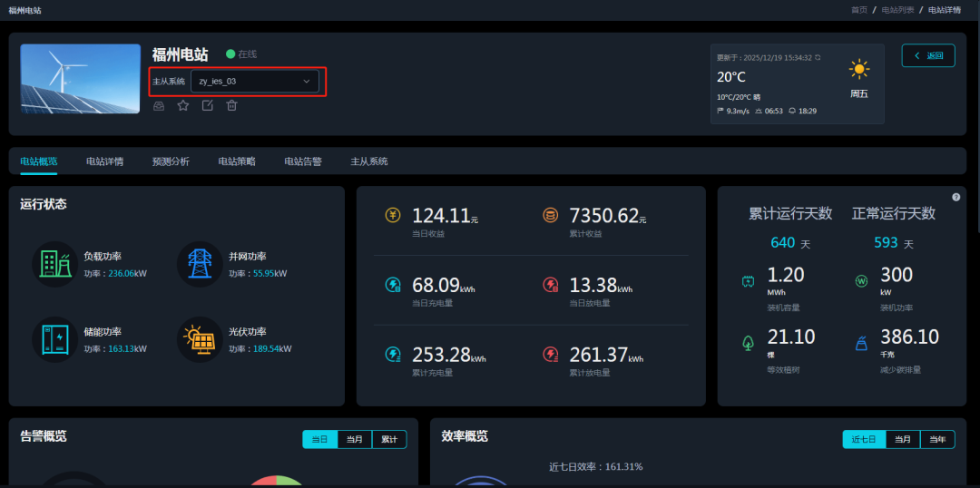Click the 负载功率 building icon
This screenshot has height=488, width=980.
(55, 264)
